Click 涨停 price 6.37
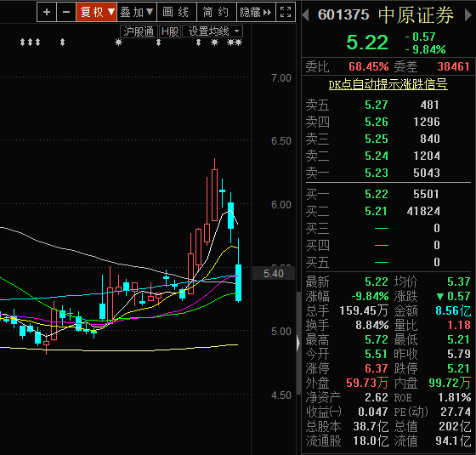This screenshot has height=455, width=476. click(377, 368)
